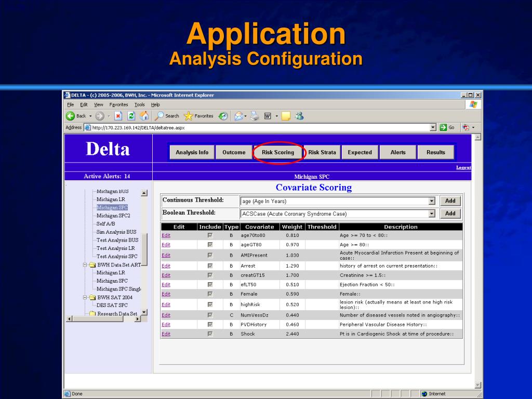Open the View menu

click(x=98, y=104)
